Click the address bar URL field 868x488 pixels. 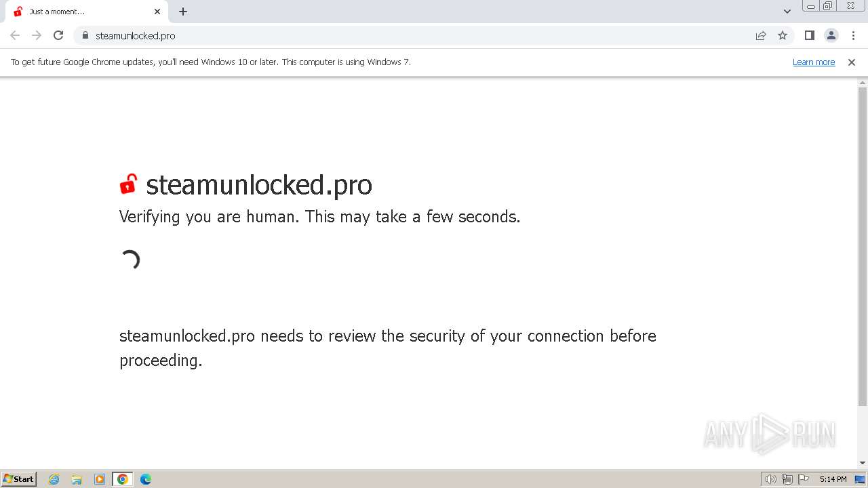407,35
